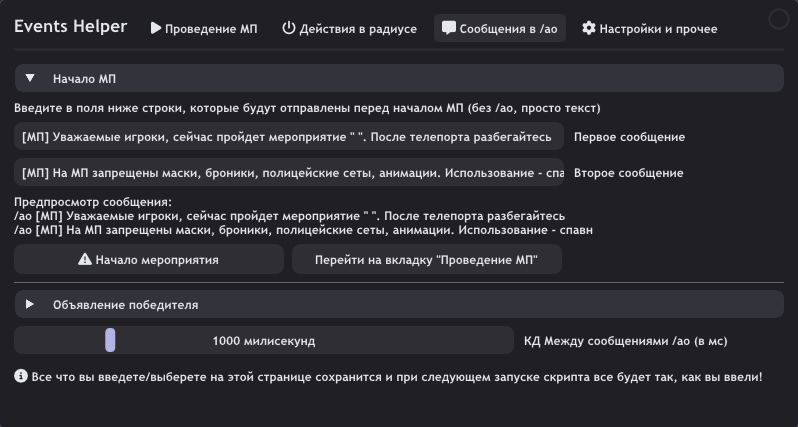798x427 pixels.
Task: Click the info icon near the save notice
Action: pos(21,377)
